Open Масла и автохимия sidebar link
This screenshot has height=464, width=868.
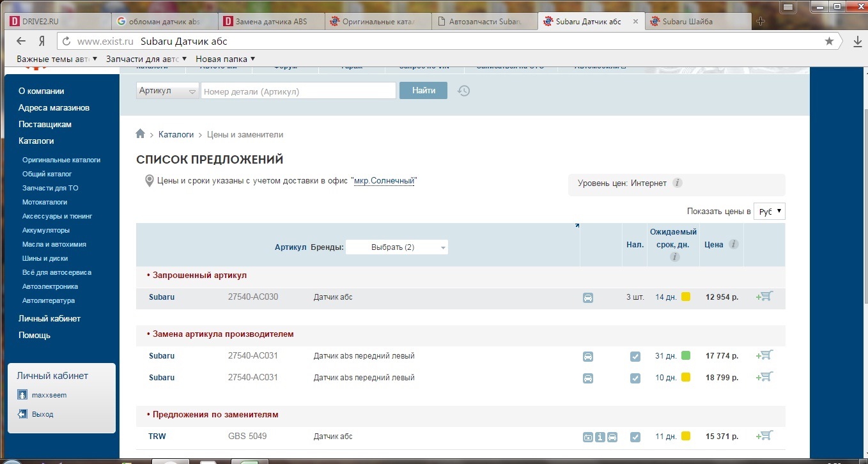tap(54, 244)
